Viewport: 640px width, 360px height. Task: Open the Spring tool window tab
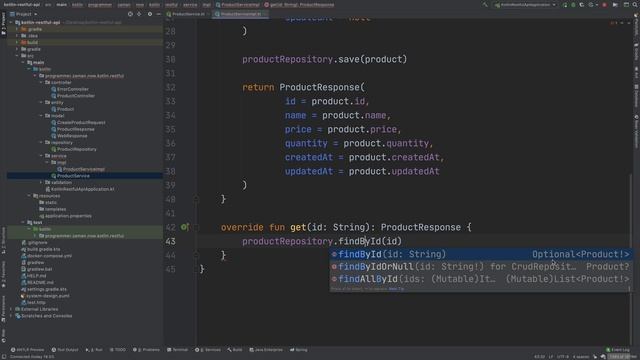(299, 350)
